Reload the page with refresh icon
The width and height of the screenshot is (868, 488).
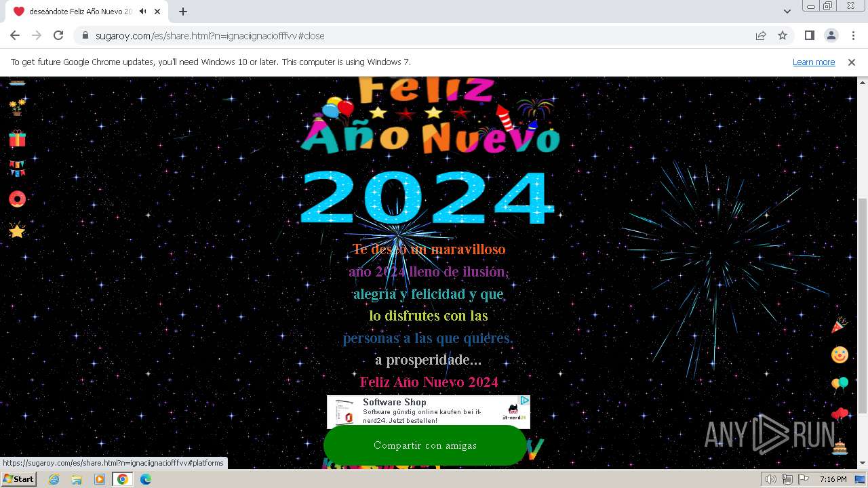click(x=58, y=35)
